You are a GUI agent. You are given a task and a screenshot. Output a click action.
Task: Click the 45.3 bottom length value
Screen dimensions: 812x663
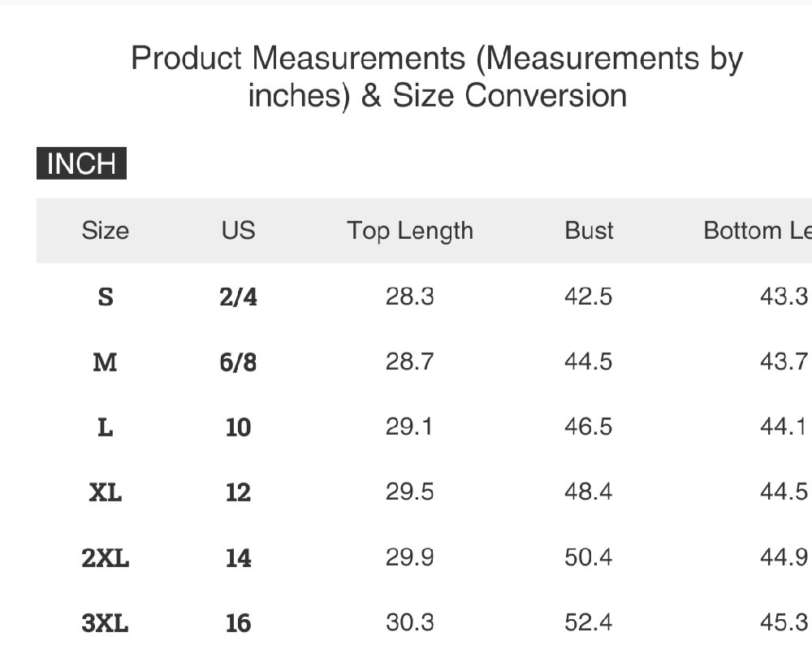(x=784, y=622)
